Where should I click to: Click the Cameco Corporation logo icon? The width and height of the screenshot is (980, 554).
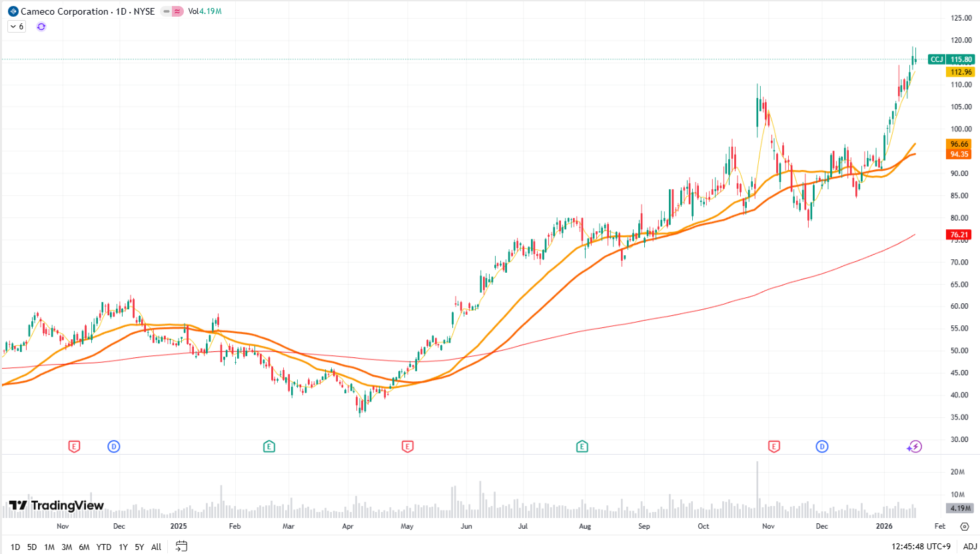pos(13,11)
